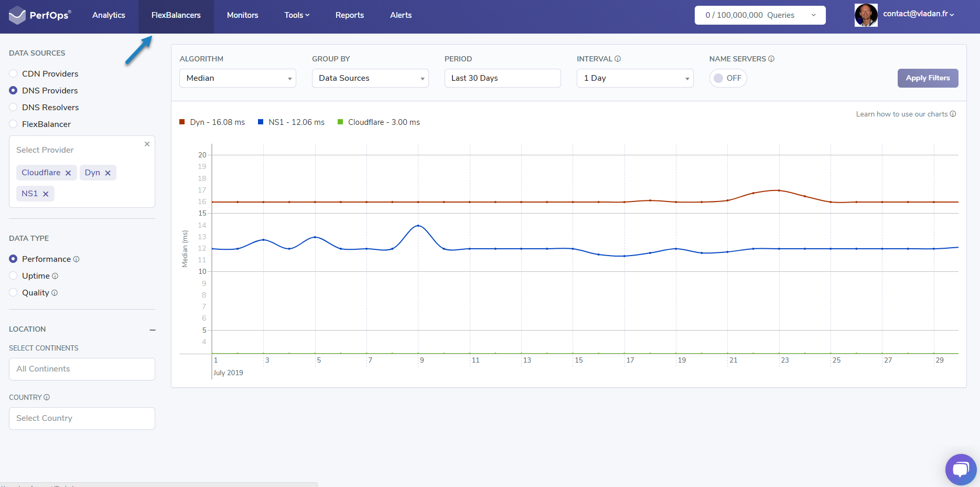Remove the Cloudflare provider tag

point(68,172)
